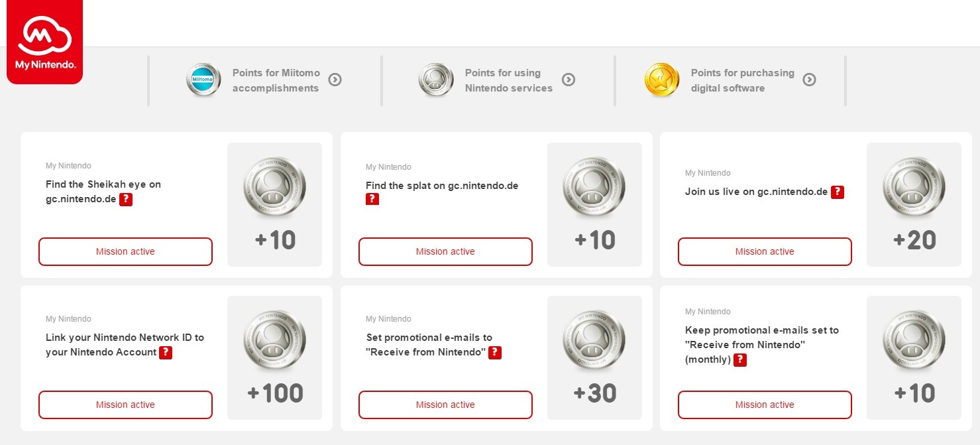Switch to Points for Miitomo accomplishments tab
The height and width of the screenshot is (445, 980).
pyautogui.click(x=276, y=80)
